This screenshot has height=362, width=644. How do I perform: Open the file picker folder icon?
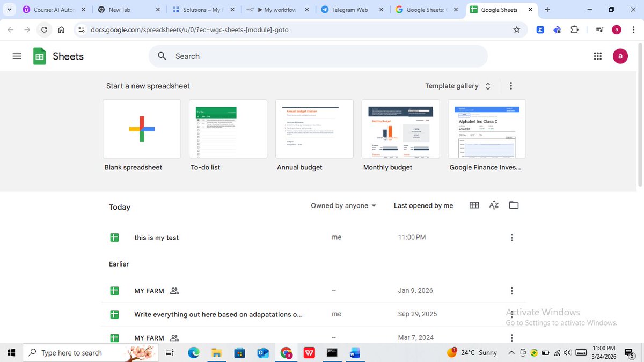514,205
